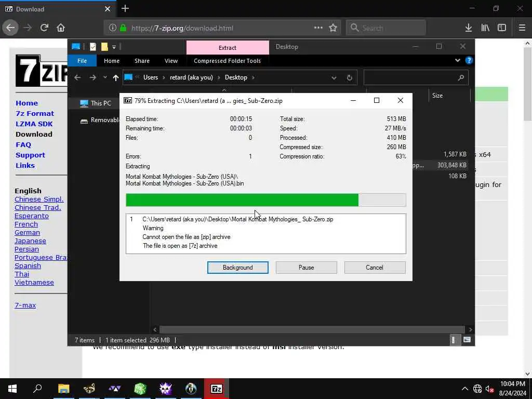Image resolution: width=532 pixels, height=399 pixels.
Task: Open Windows Start menu
Action: [12, 389]
